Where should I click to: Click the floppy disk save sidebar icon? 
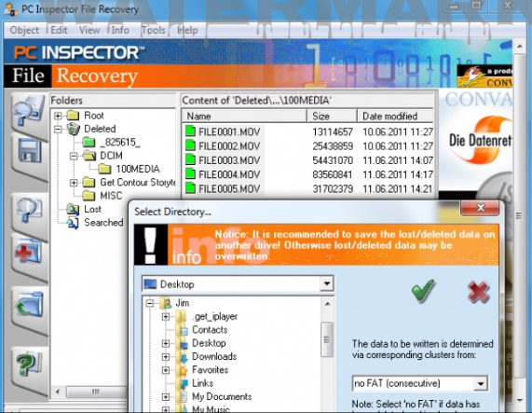coord(30,151)
